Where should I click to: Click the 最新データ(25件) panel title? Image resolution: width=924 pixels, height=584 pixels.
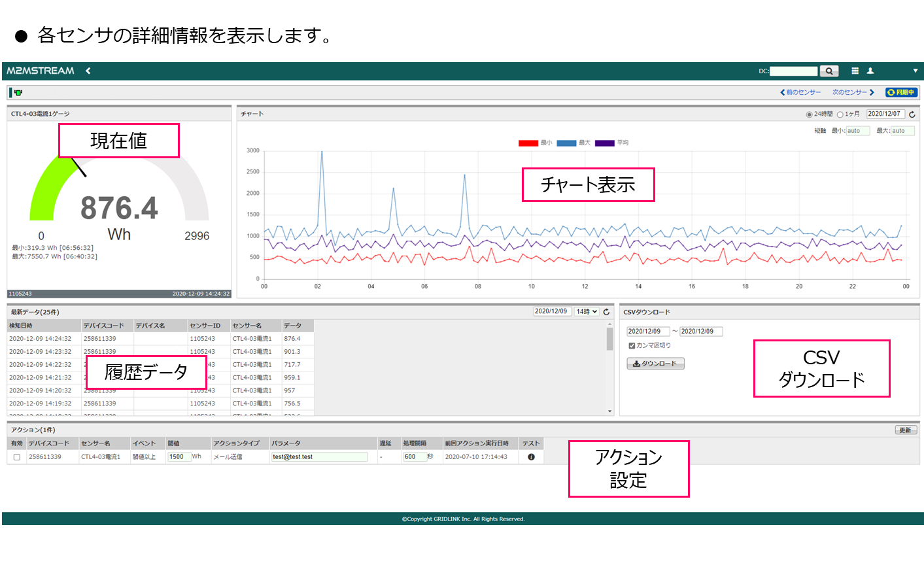click(35, 312)
